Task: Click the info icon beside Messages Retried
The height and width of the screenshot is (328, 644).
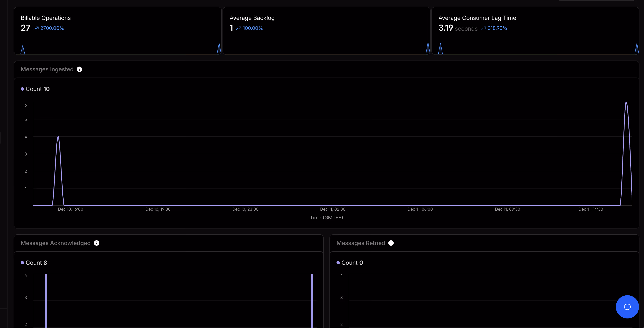Action: point(391,243)
